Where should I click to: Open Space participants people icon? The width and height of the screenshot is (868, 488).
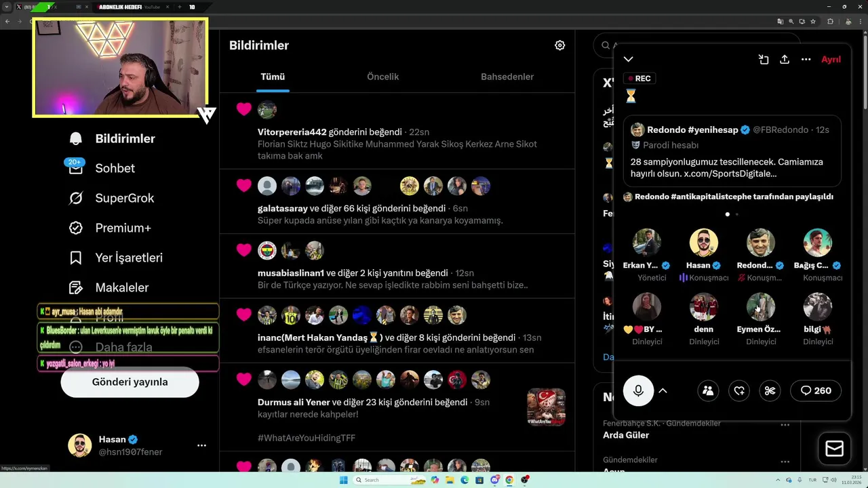tap(708, 390)
